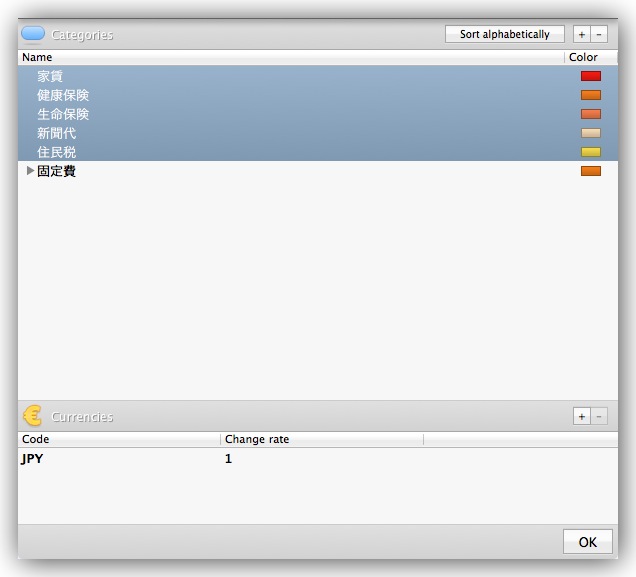Click the Name column header
This screenshot has width=636, height=577.
pos(290,57)
